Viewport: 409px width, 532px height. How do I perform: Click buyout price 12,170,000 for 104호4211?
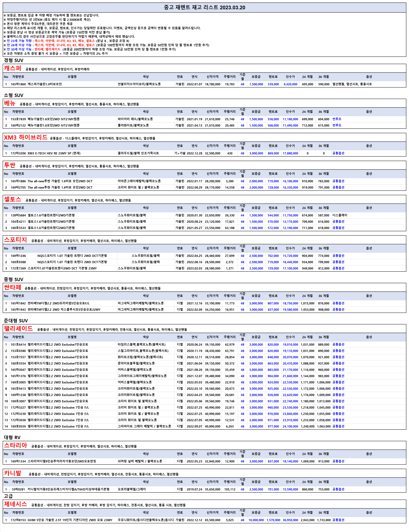coord(290,222)
